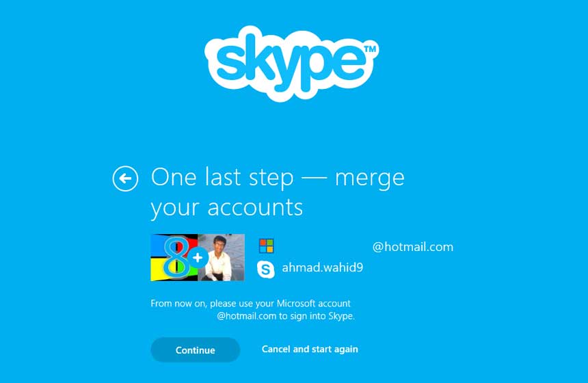Click the @hotmail.com address beside Microsoft logo
This screenshot has height=383, width=588.
pyautogui.click(x=413, y=247)
